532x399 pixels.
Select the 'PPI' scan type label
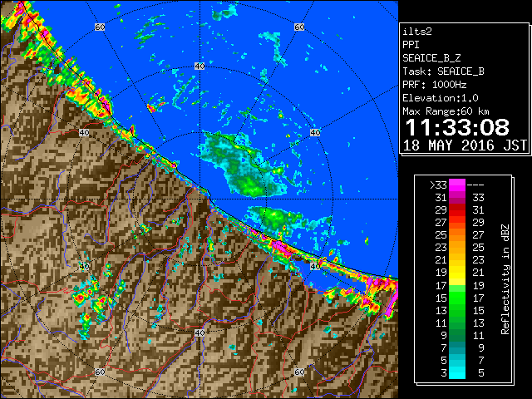(411, 45)
